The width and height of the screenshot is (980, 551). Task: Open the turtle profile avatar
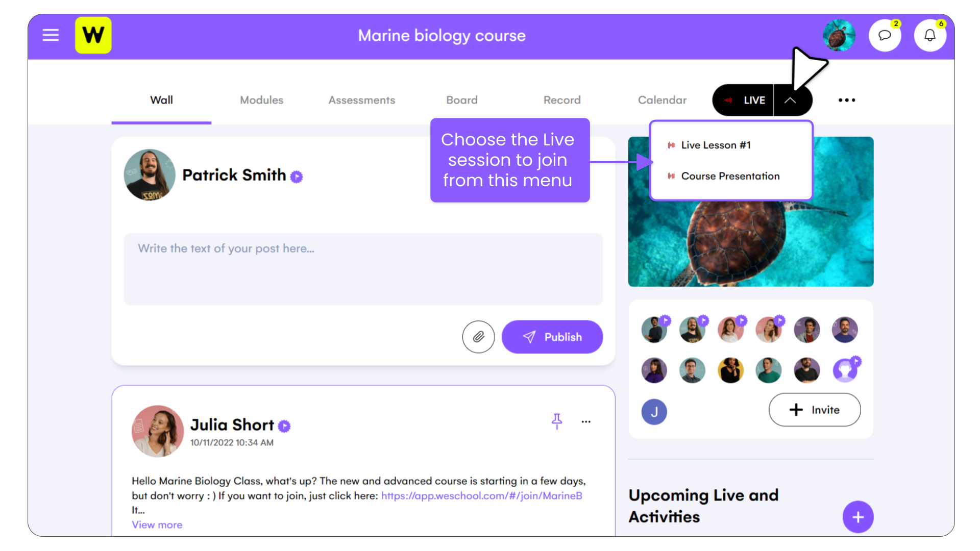(x=839, y=35)
